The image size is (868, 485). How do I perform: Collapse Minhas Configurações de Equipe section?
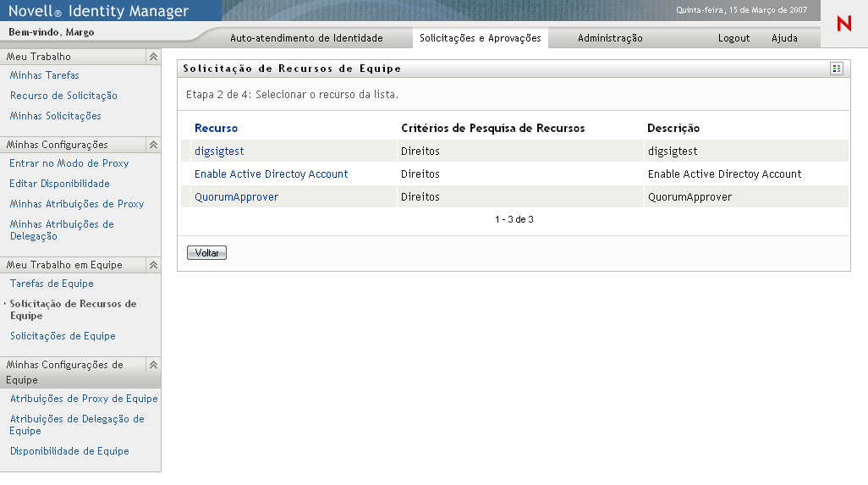coord(153,365)
